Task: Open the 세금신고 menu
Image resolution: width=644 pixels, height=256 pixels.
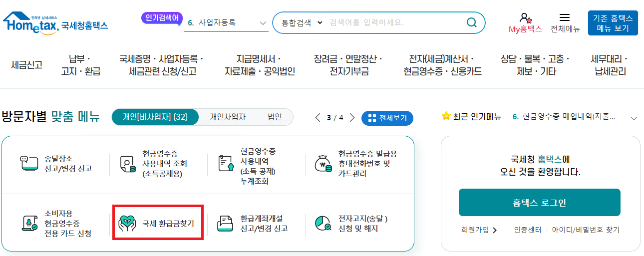Action: 26,65
